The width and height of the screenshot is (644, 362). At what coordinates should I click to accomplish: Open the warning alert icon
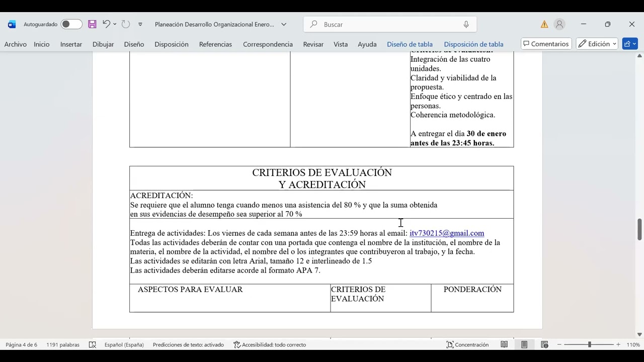544,24
